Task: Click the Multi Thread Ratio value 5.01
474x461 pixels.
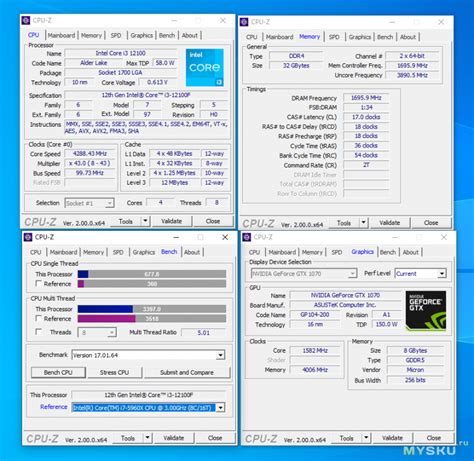Action: tap(204, 332)
